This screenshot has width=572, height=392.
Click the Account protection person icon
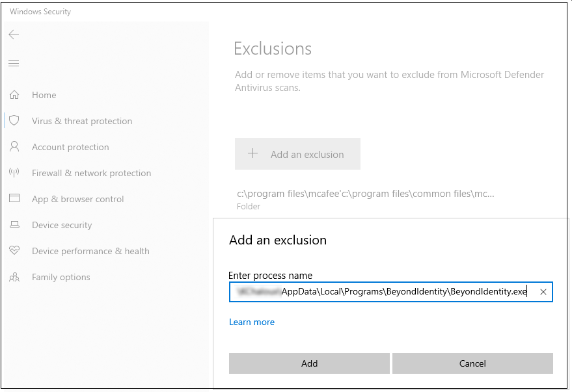pos(14,147)
